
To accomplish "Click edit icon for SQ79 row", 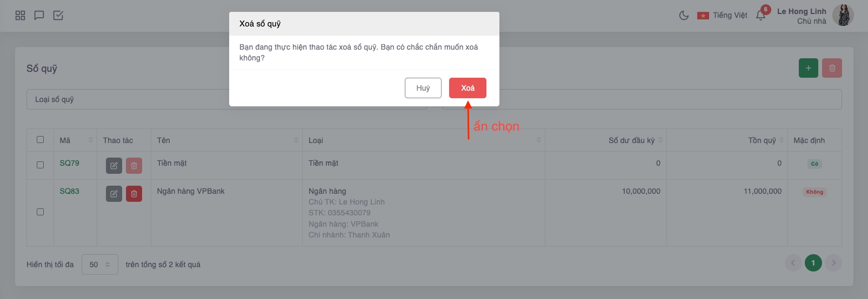I will [x=113, y=166].
